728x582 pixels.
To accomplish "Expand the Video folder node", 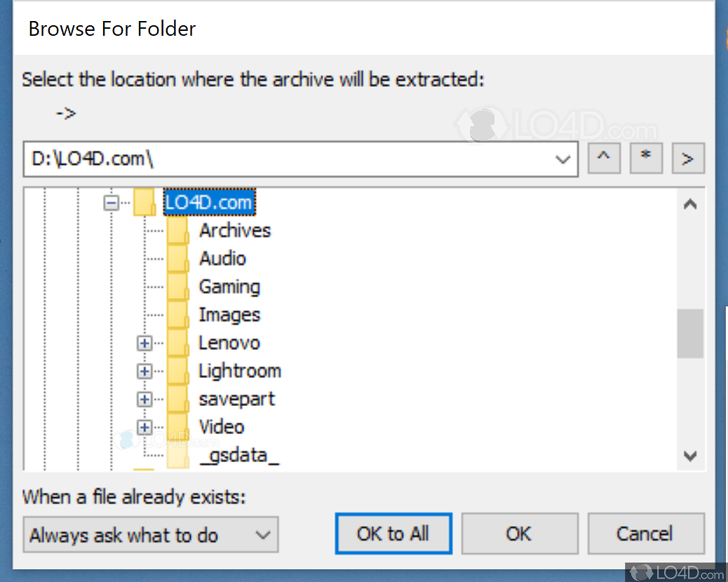I will [144, 427].
